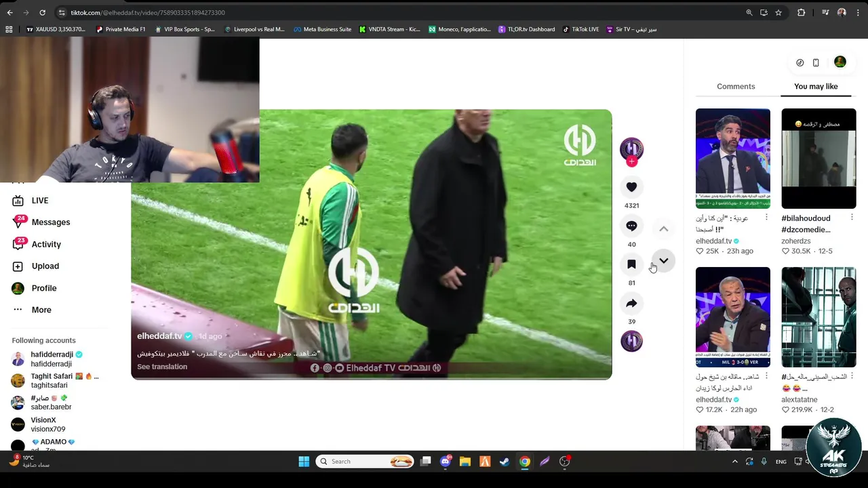Open the Chrome profile avatar in toolbar
The height and width of the screenshot is (488, 868).
click(842, 12)
